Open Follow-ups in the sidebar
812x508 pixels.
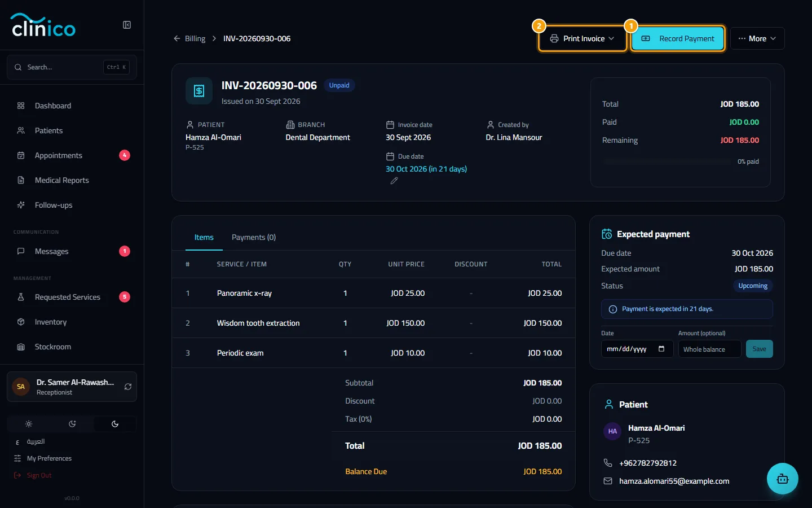point(72,205)
